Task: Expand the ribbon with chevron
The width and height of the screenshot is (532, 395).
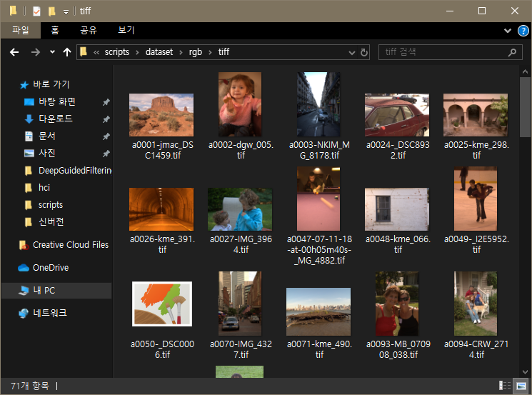Action: tap(508, 31)
